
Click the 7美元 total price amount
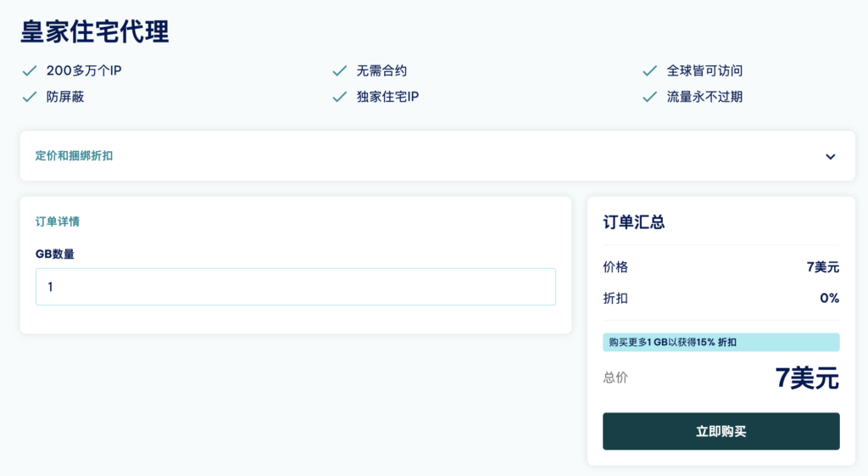tap(807, 378)
